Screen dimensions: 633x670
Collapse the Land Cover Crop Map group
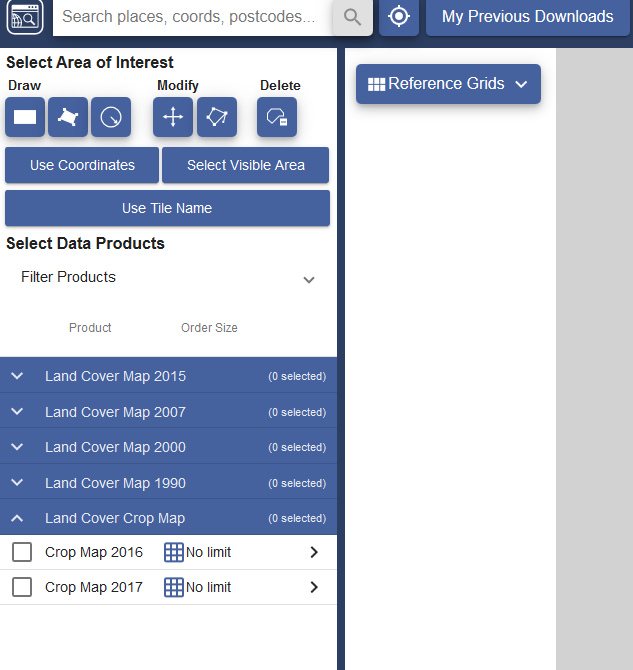click(x=18, y=518)
